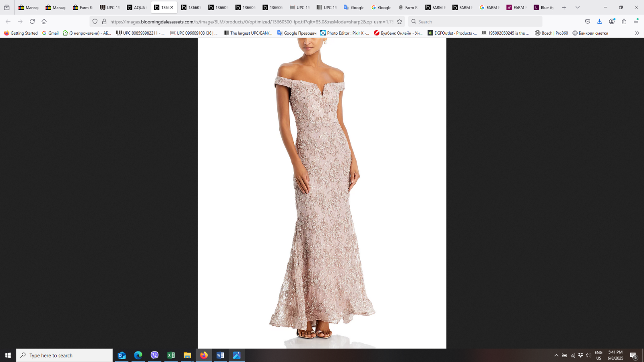The height and width of the screenshot is (362, 644).
Task: Bookmark this page with the star icon
Action: 399,22
